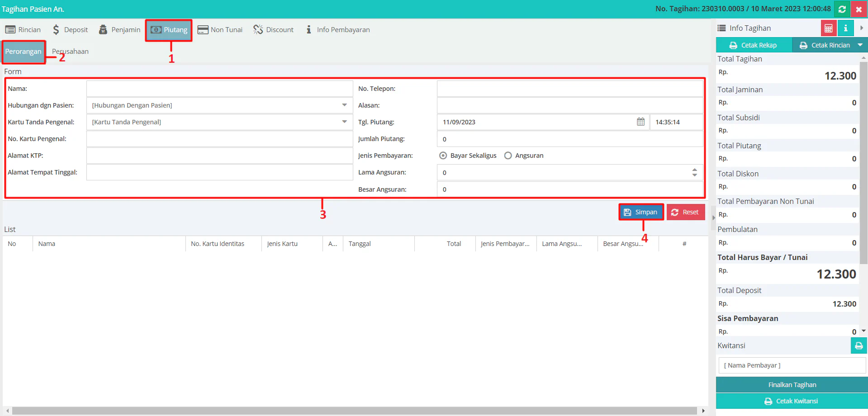Switch to the Piutang tab
Screen dimensions: 868x416
tap(169, 30)
